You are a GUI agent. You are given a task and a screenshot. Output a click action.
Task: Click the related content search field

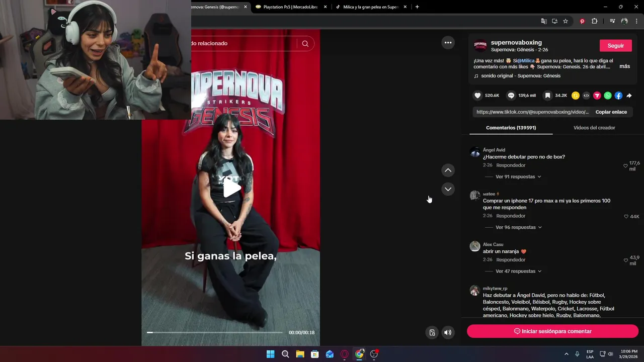point(244,43)
